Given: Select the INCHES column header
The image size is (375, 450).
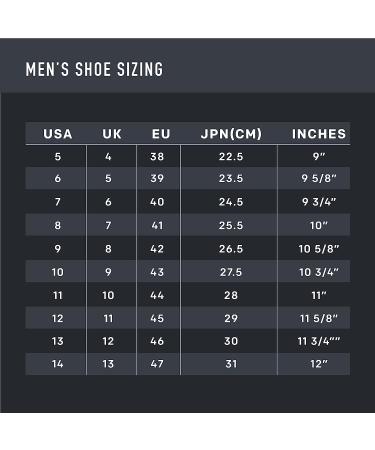Looking at the screenshot, I should (x=319, y=134).
